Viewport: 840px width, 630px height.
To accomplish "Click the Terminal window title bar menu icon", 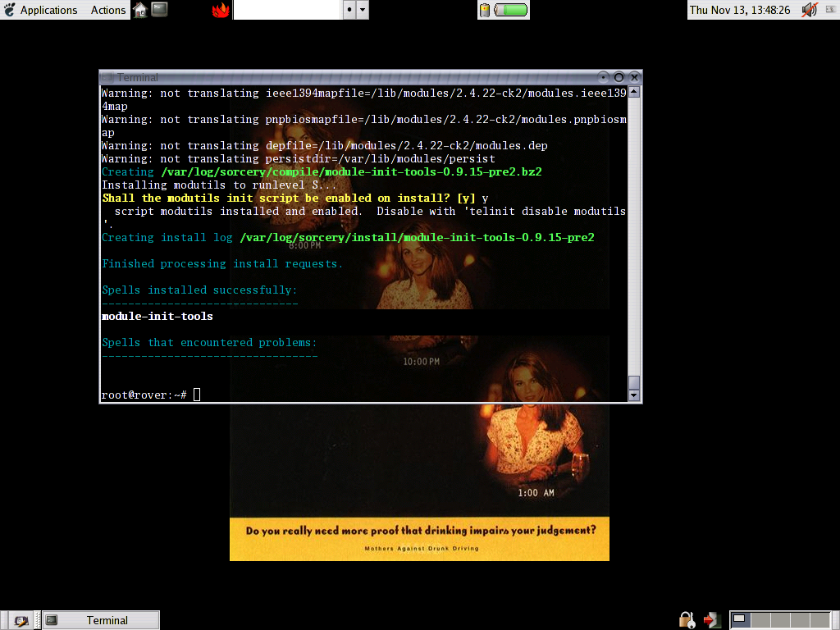I will tap(108, 77).
